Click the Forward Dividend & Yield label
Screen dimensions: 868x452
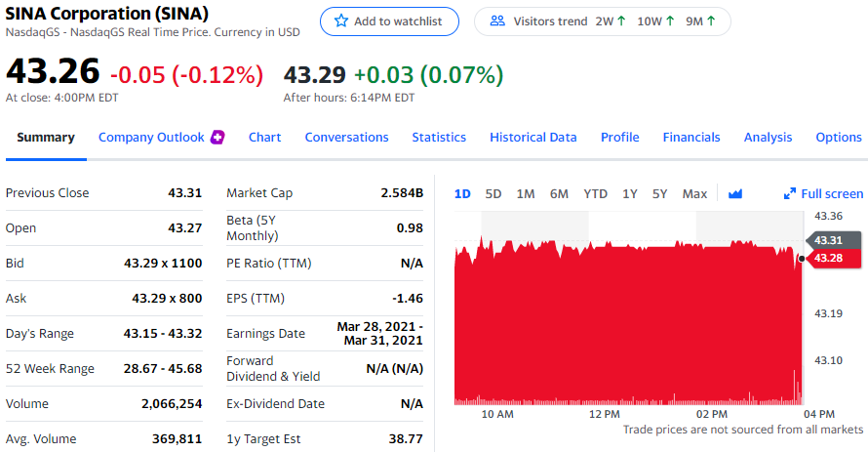coord(273,368)
